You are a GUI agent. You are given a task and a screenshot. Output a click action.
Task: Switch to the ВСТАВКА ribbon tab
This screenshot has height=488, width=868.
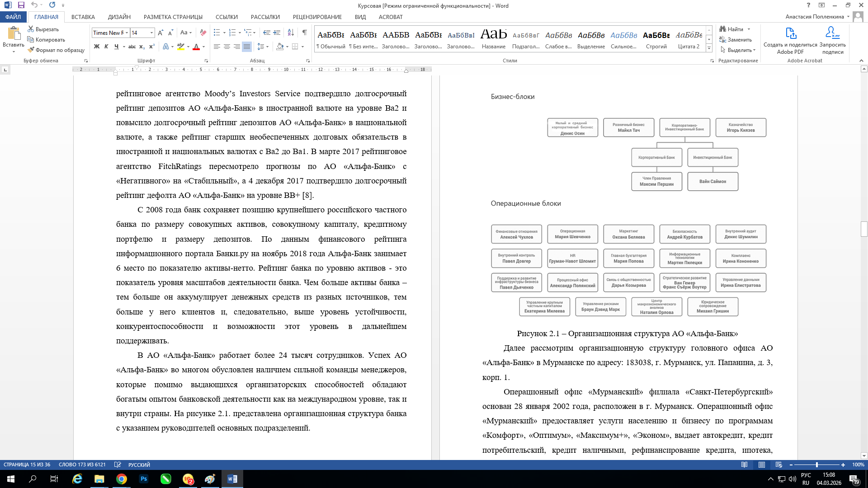click(83, 17)
